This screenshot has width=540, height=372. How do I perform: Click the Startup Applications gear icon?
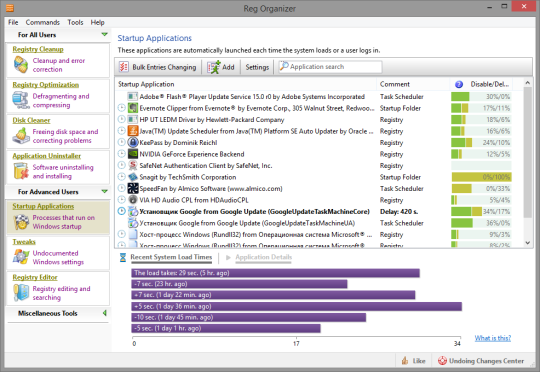point(21,222)
